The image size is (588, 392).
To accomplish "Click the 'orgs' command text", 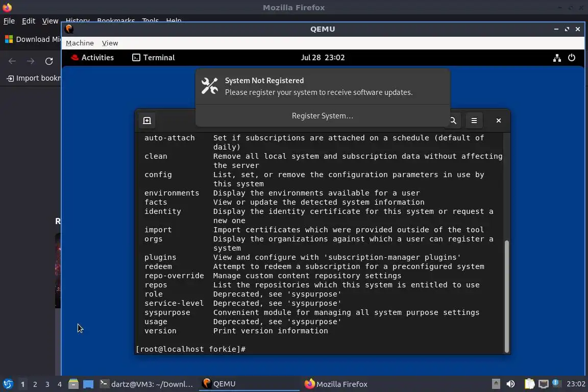I will pos(153,239).
